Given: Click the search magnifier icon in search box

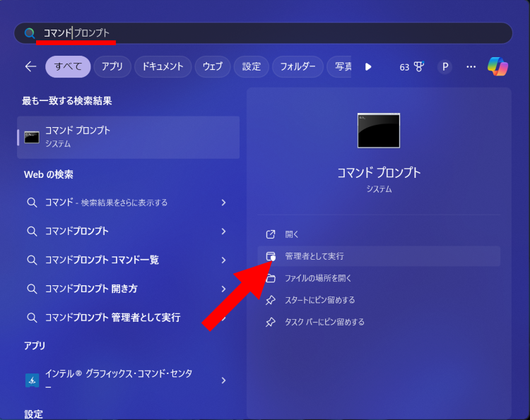Looking at the screenshot, I should click(x=30, y=33).
